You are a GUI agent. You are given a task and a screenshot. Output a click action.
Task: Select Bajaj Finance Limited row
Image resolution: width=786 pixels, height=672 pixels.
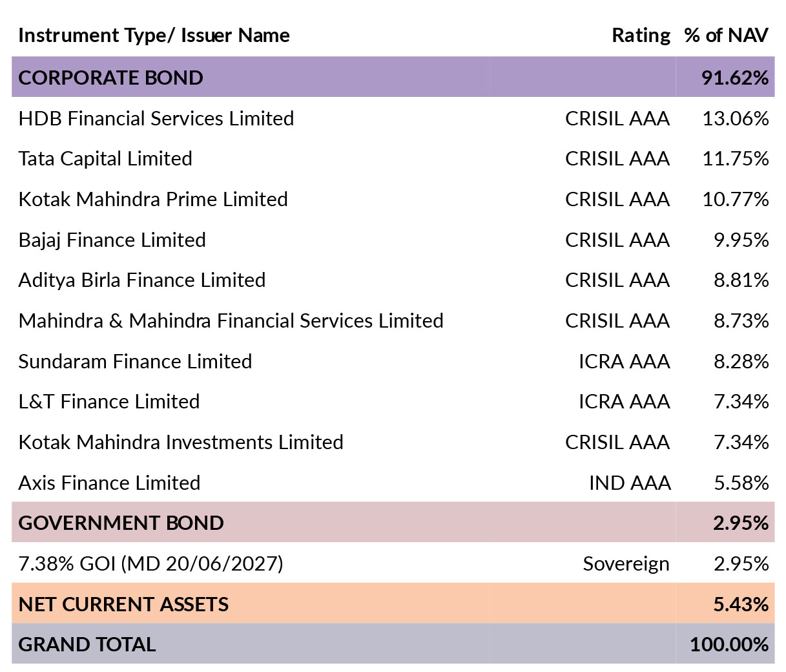(x=393, y=240)
